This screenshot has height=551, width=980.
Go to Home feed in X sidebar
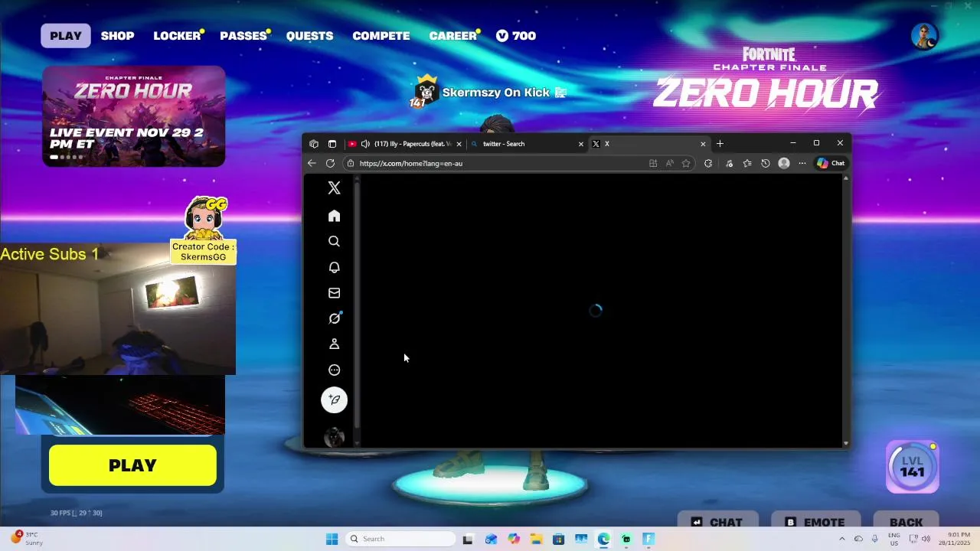pyautogui.click(x=334, y=216)
